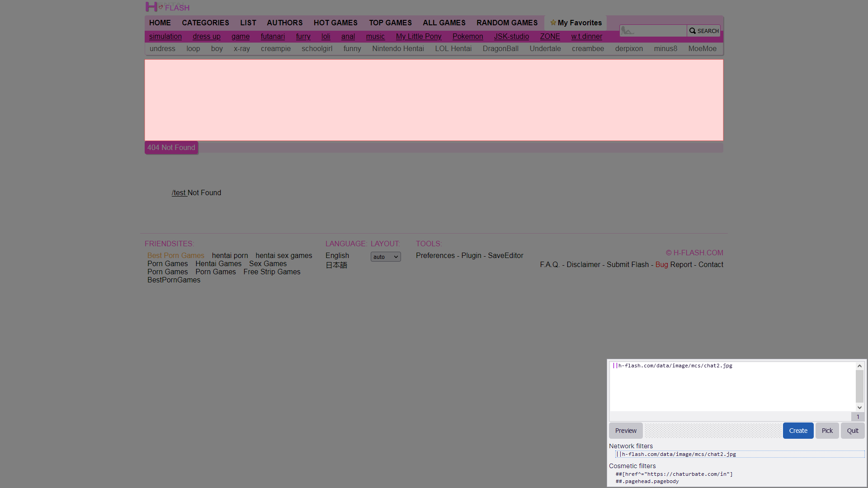Select the ##.pagehead.pagebody cosmetic filter
Image resolution: width=868 pixels, height=488 pixels.
pos(647,481)
